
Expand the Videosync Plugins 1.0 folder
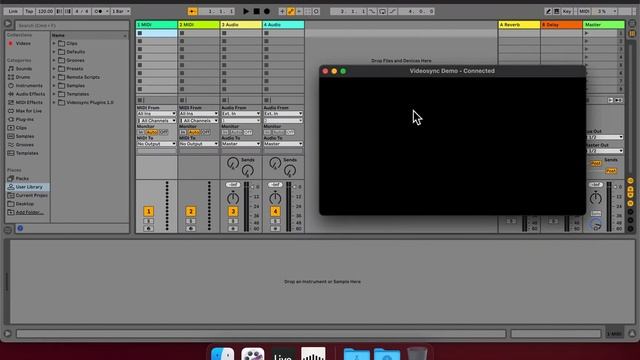click(54, 102)
